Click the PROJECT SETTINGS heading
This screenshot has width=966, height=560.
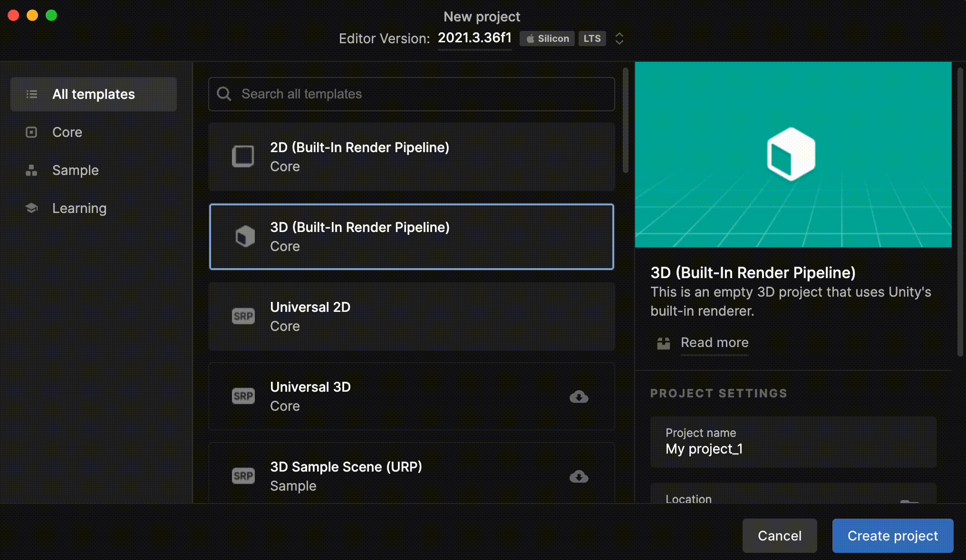pyautogui.click(x=719, y=394)
